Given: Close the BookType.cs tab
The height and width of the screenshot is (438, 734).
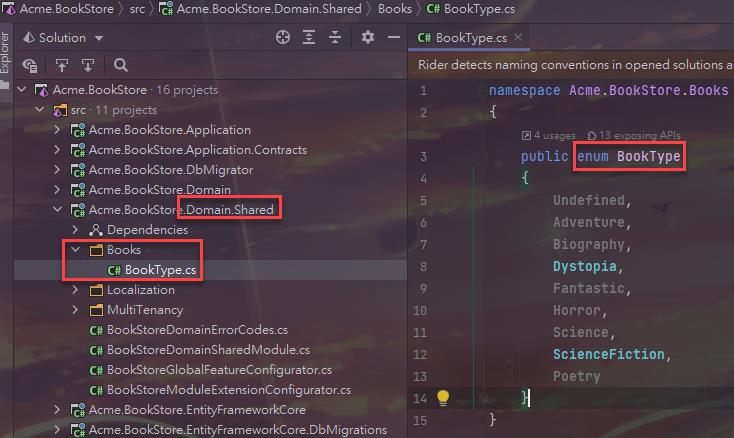Looking at the screenshot, I should [x=518, y=38].
